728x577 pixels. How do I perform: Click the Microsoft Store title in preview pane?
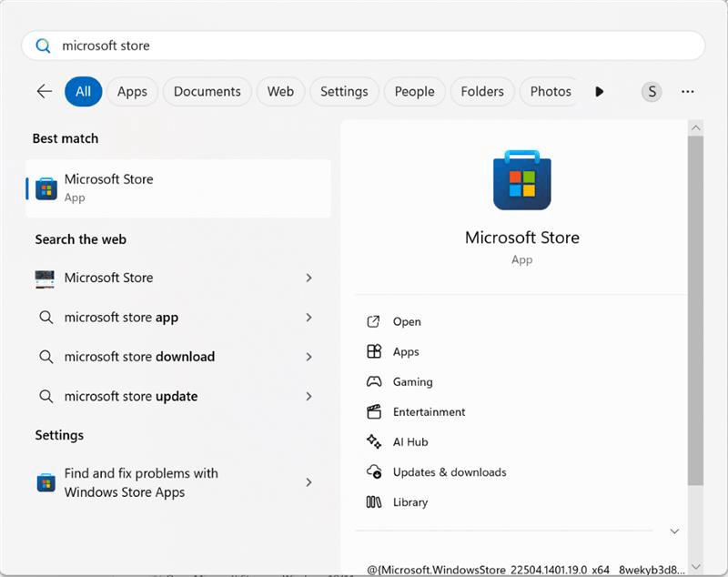pyautogui.click(x=521, y=238)
